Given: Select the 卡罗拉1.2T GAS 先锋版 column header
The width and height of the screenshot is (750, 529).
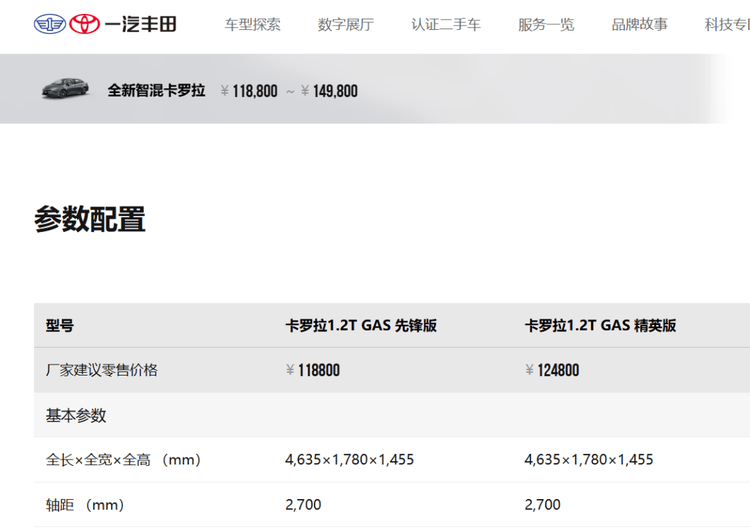Looking at the screenshot, I should (x=361, y=325).
